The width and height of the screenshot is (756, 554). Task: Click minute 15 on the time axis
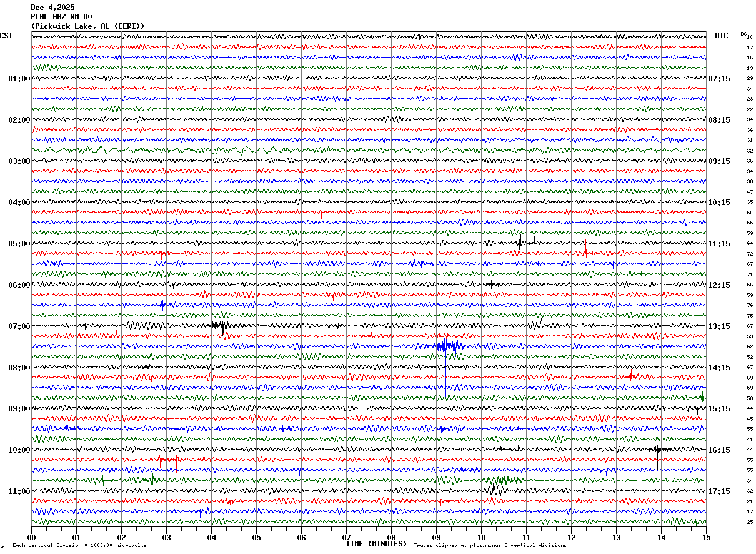pos(706,537)
